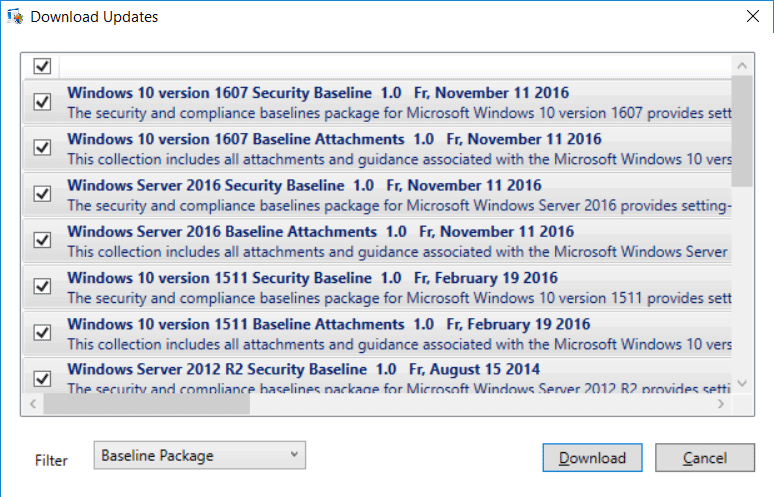Uncheck Windows Server 2012 R2 Security Baseline
This screenshot has height=497, width=774.
tap(42, 379)
